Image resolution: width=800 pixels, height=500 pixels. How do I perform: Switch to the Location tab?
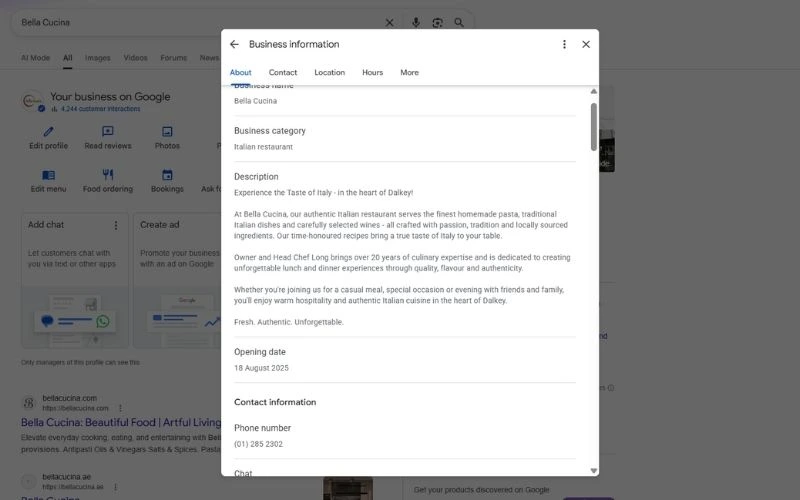(x=330, y=72)
